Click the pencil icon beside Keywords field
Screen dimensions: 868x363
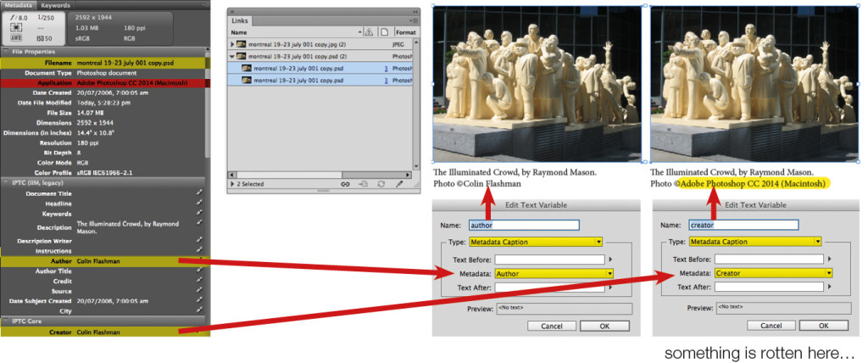coord(199,214)
